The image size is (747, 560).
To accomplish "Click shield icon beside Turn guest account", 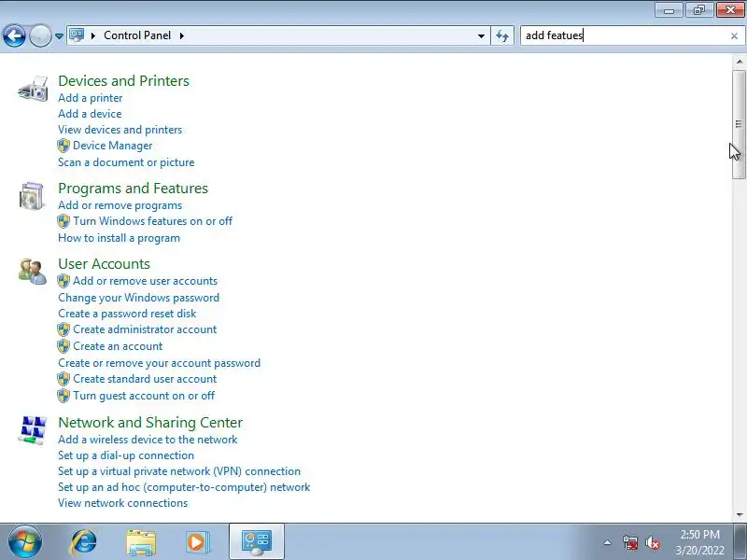I will point(63,396).
